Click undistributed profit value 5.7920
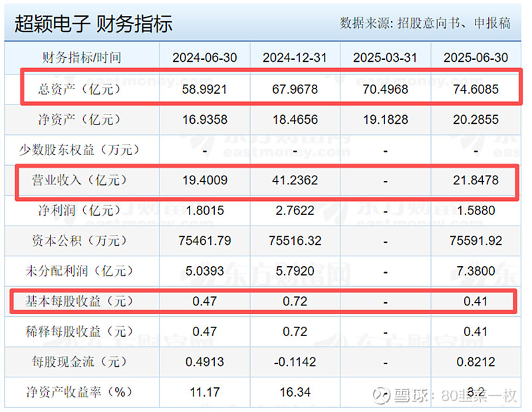Screen dimensions: 532x412 point(295,271)
